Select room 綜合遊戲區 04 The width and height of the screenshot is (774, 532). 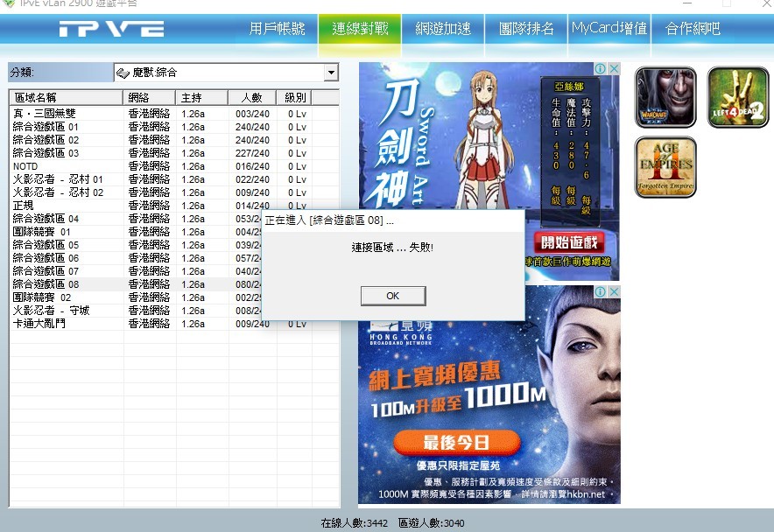pyautogui.click(x=136, y=219)
